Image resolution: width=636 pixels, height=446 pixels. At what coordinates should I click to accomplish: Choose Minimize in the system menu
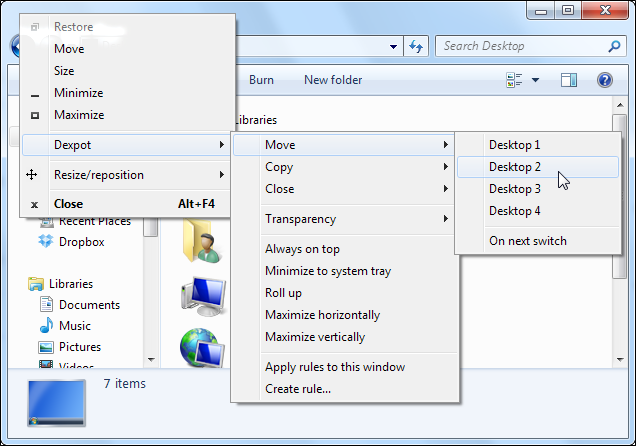pyautogui.click(x=126, y=93)
